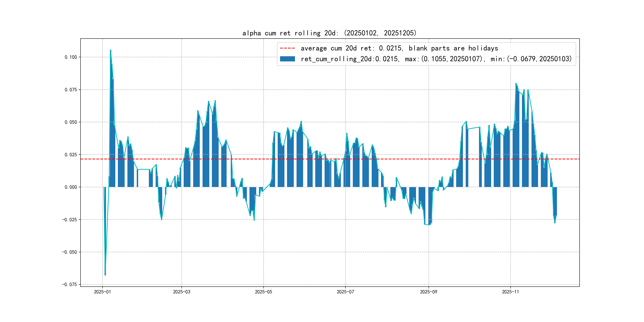Click the 2025-09 x-axis tick label
This screenshot has height=322, width=644.
(429, 292)
